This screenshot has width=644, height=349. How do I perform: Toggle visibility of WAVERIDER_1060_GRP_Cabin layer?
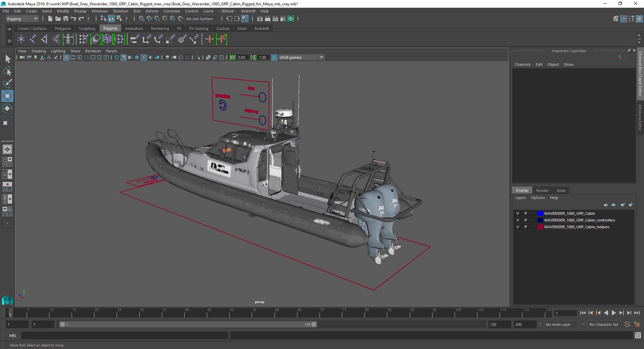coord(518,213)
